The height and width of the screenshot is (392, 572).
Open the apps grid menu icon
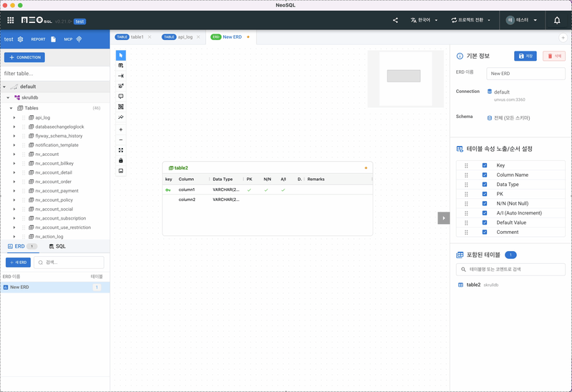coord(11,20)
